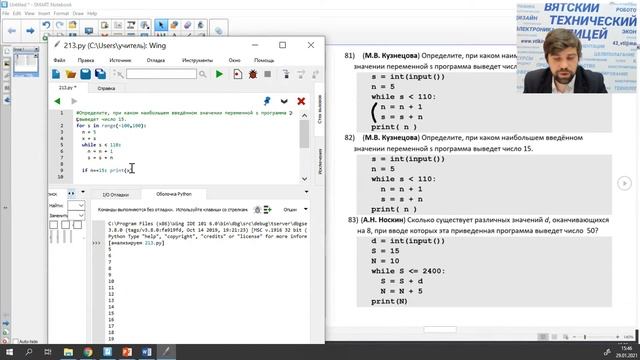Viewport: 640px width, 360px height.
Task: Click the Step Into icon in Wing toolbar
Action: tap(286, 74)
